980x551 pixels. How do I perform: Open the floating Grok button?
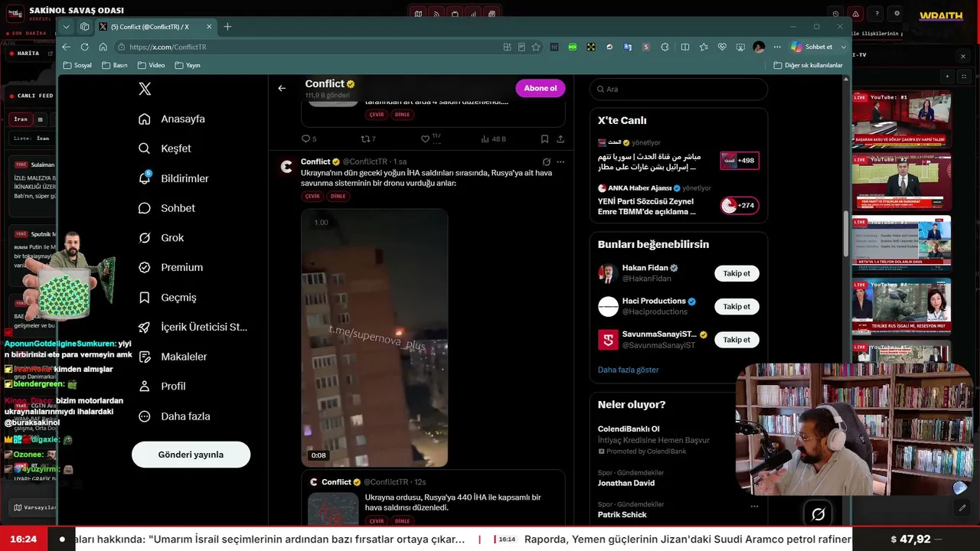818,514
